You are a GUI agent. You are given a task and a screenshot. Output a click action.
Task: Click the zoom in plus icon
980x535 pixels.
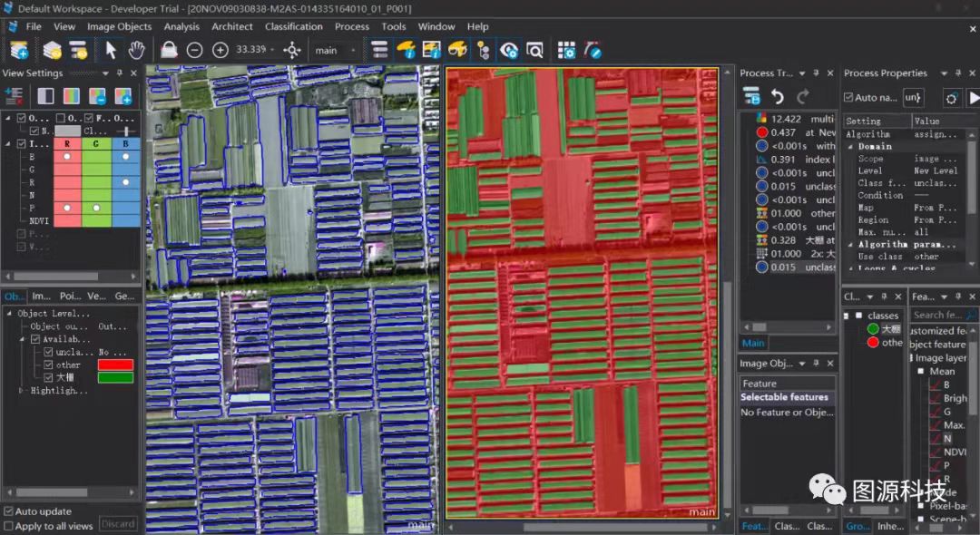pos(220,50)
